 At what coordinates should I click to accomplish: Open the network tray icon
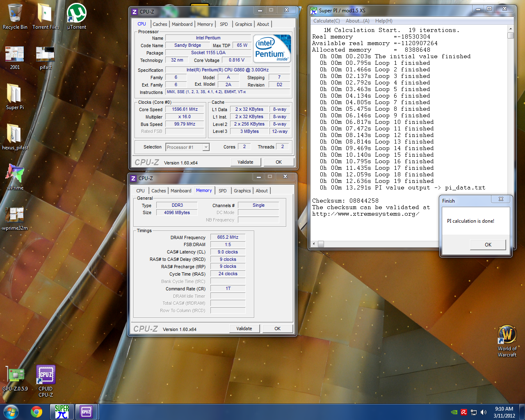click(474, 412)
